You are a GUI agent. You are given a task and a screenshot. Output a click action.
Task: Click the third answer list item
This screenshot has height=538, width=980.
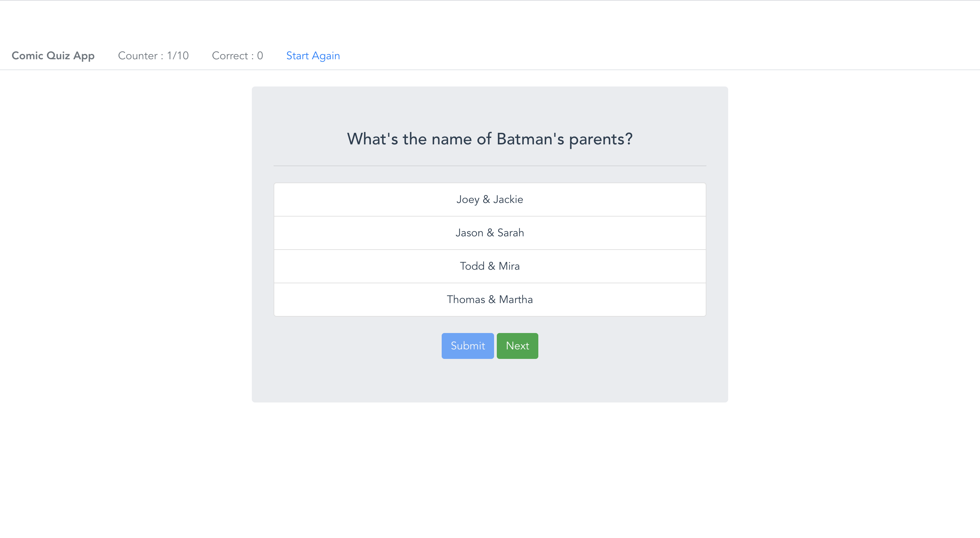click(490, 266)
